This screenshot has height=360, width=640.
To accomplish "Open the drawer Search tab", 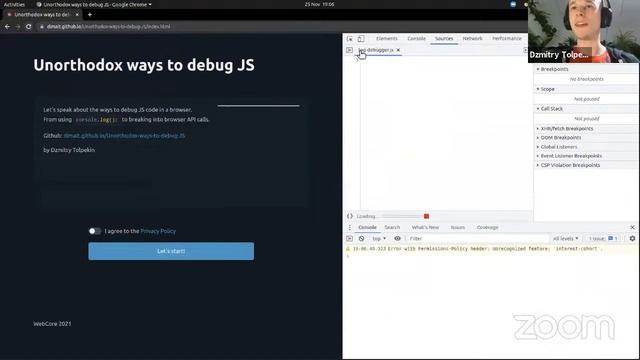I will tap(392, 227).
